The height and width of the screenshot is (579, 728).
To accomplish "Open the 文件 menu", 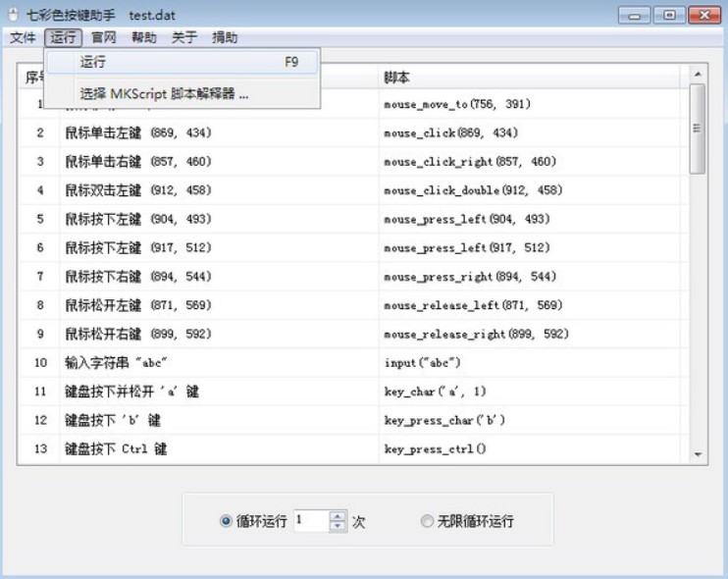I will pos(23,37).
